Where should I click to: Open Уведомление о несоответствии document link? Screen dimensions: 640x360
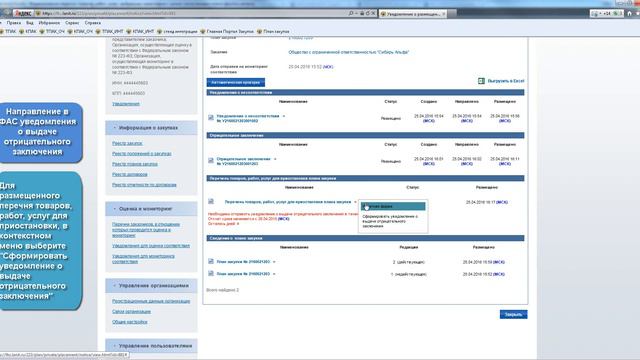[248, 118]
